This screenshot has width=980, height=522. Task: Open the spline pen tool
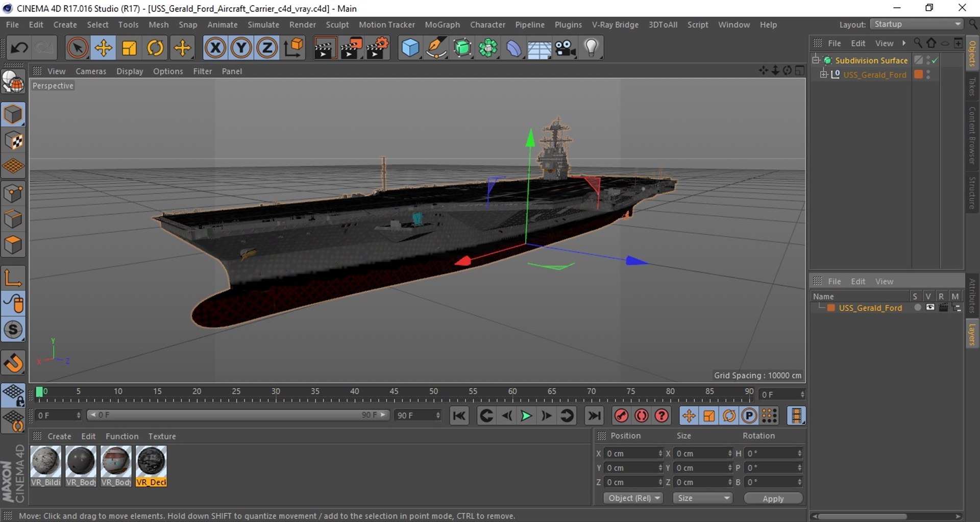click(x=436, y=48)
